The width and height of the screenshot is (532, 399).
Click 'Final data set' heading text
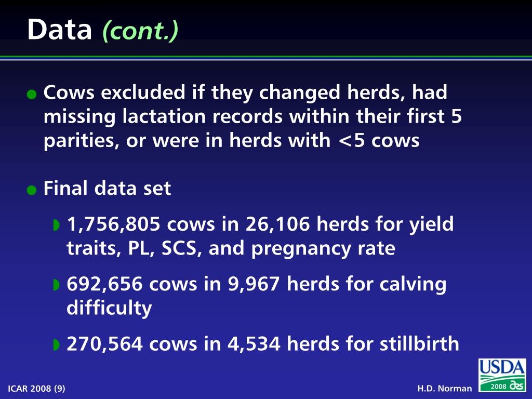click(x=107, y=188)
